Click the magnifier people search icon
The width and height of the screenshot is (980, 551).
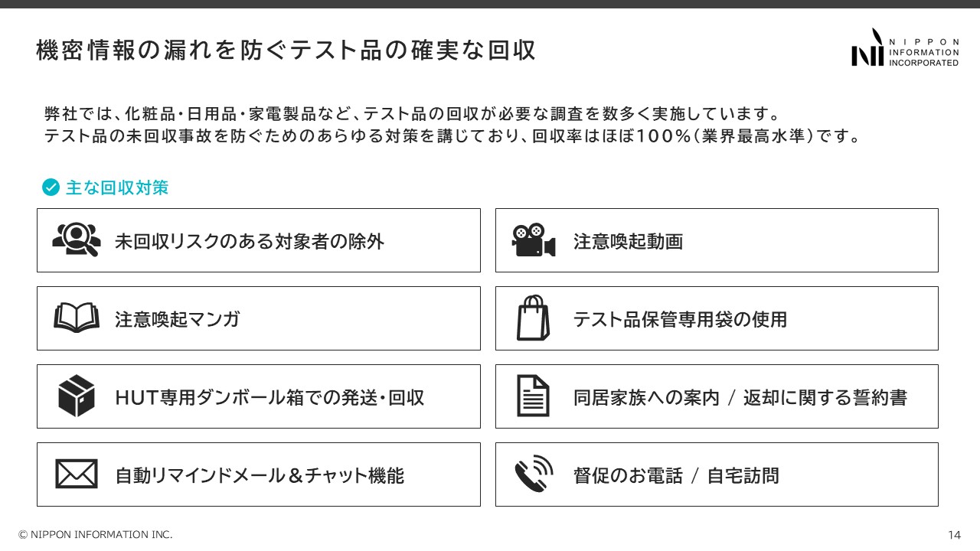click(76, 240)
